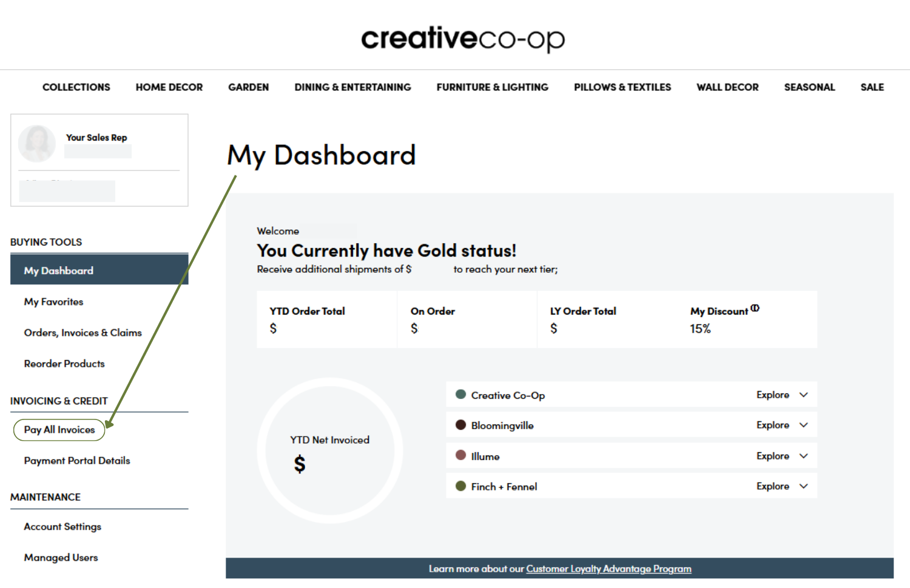Click the Illume brand name

point(485,456)
